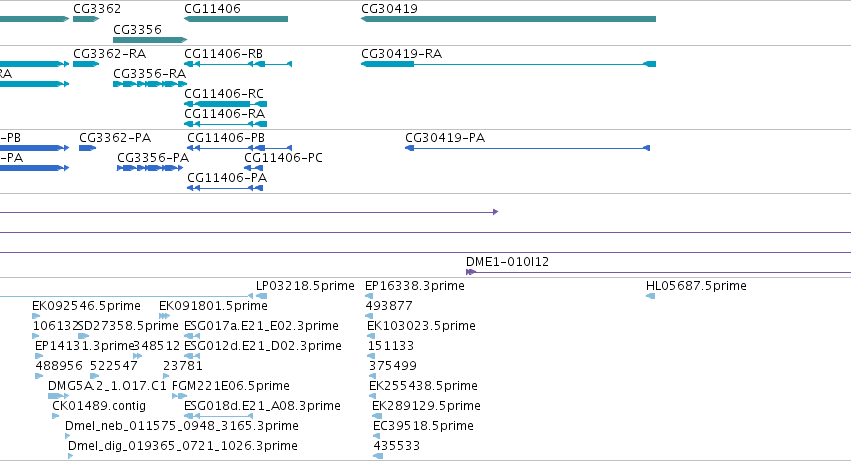
Task: Click the 151133 feature label
Action: [391, 346]
